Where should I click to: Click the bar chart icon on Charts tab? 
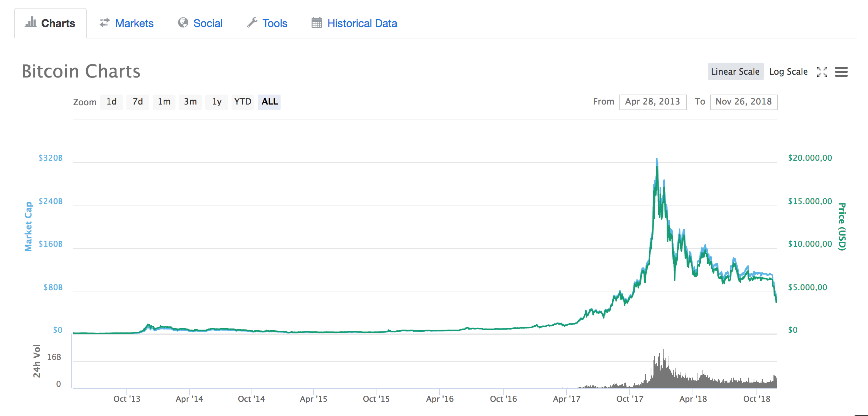31,22
